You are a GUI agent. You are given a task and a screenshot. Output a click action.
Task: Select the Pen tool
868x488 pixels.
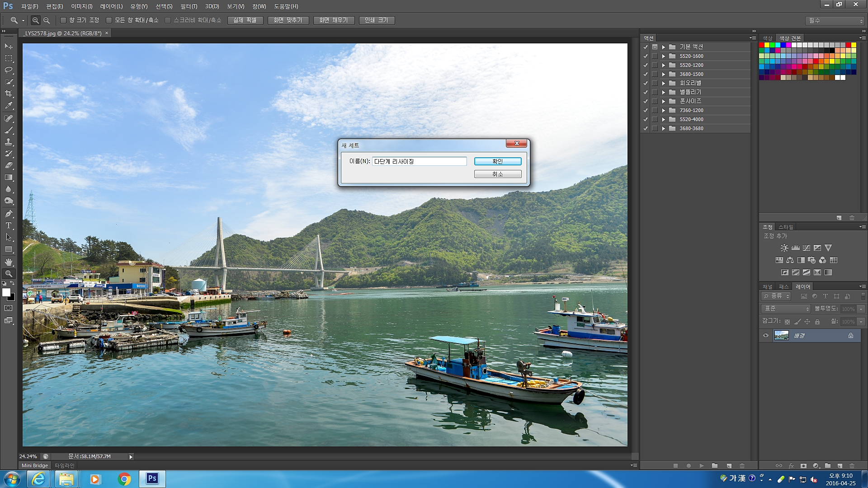pyautogui.click(x=9, y=214)
